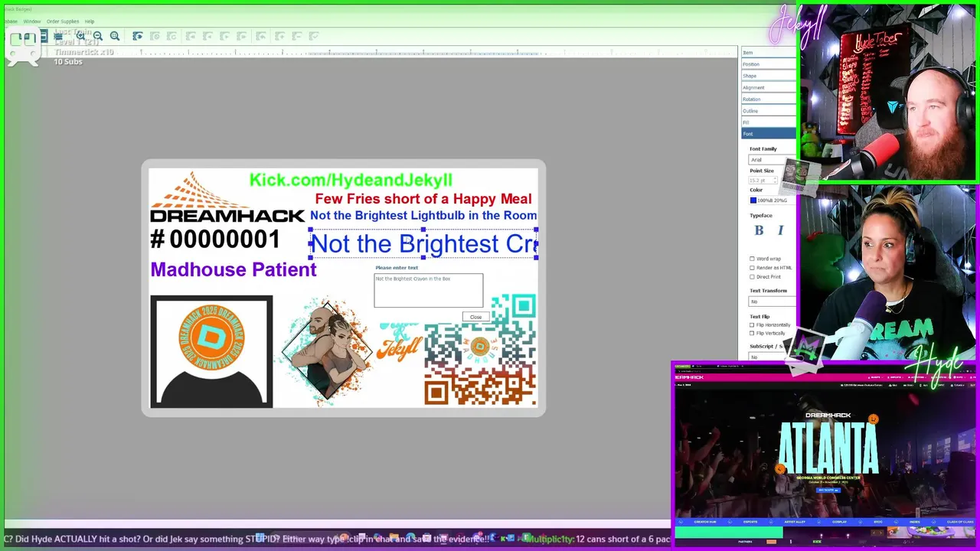980x551 pixels.
Task: Click the buy tickets button in the DreamHack window
Action: click(x=828, y=490)
